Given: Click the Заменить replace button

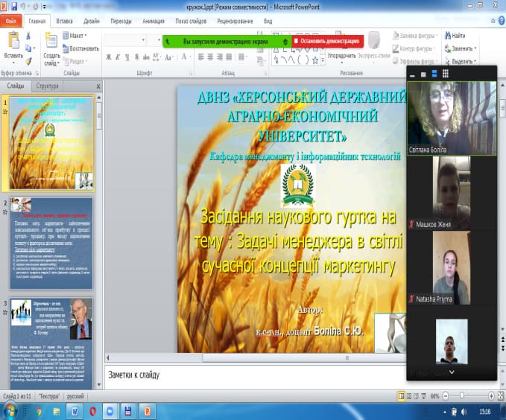Looking at the screenshot, I should click(x=461, y=48).
